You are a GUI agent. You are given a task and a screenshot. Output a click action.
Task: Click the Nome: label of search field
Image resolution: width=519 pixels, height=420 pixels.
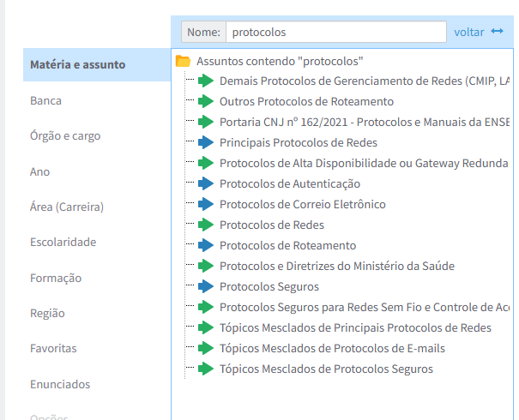tap(203, 32)
